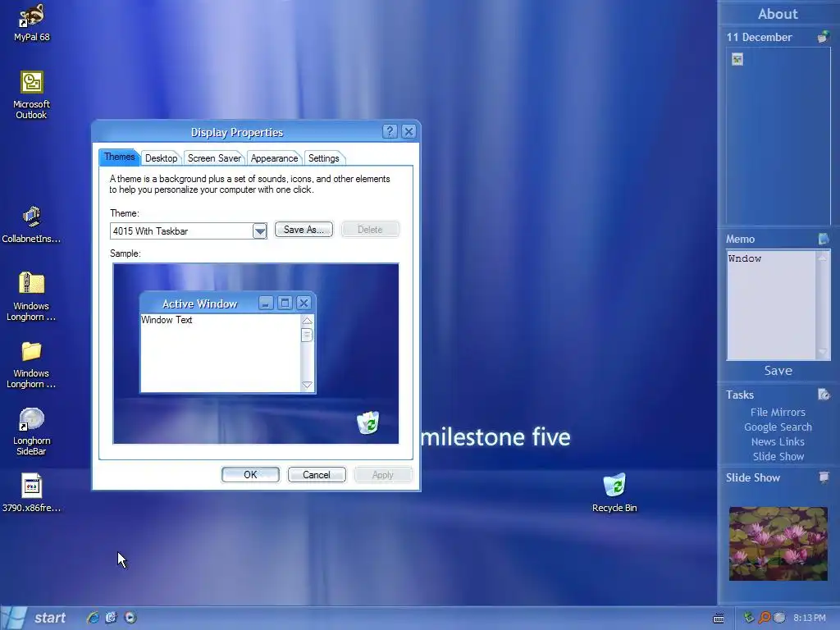
Task: Switch to the Appearance tab
Action: point(274,158)
